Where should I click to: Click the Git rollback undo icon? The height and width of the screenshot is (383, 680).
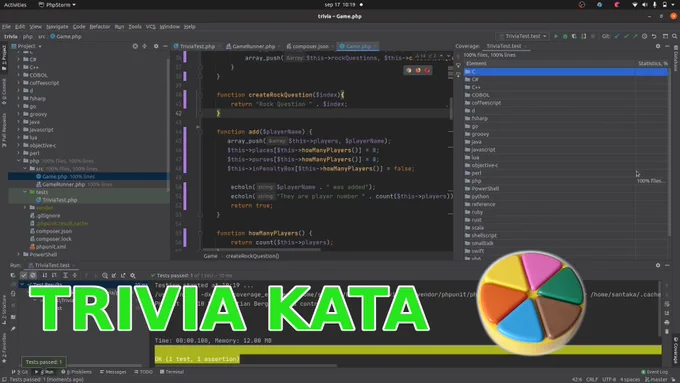click(x=654, y=36)
